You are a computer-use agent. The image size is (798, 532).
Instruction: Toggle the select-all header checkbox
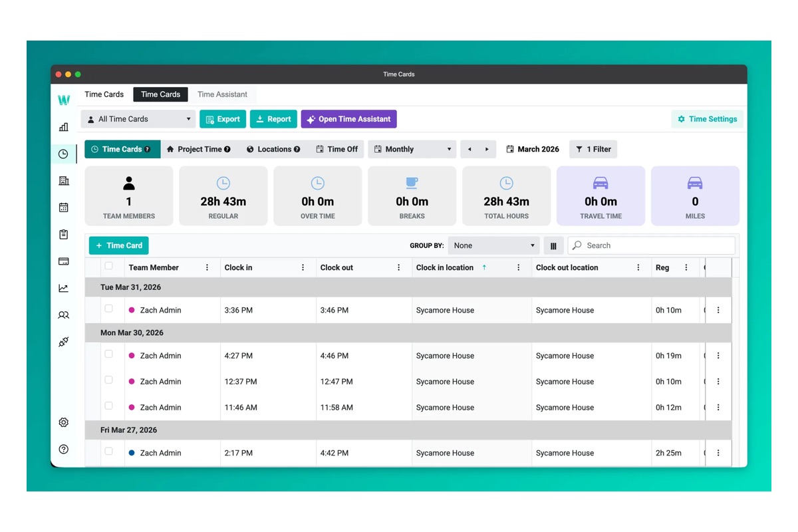pos(109,266)
